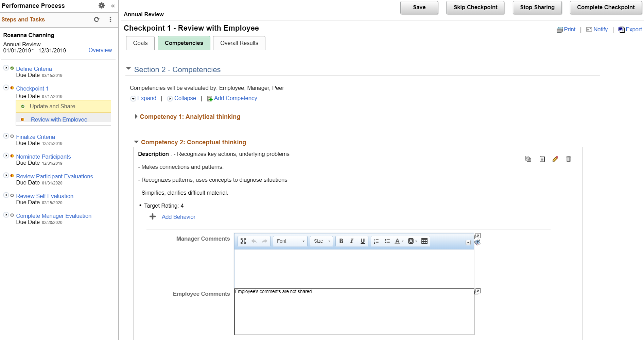Open the text color picker in editor
Viewport: 644px width, 340px height.
(399, 241)
